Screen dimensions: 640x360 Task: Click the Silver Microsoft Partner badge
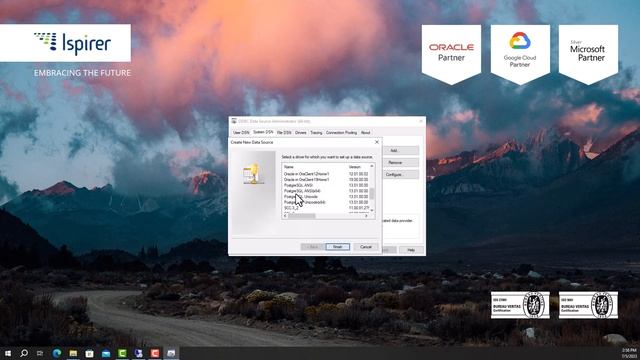coord(588,54)
